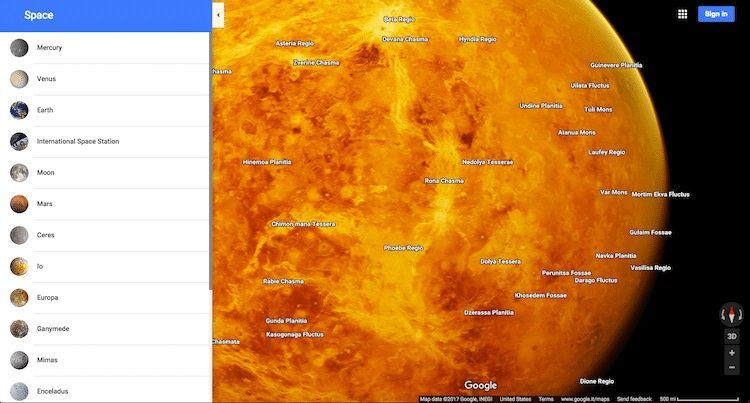Screen dimensions: 750x403
Task: Select Venus from the list
Action: tap(105, 79)
